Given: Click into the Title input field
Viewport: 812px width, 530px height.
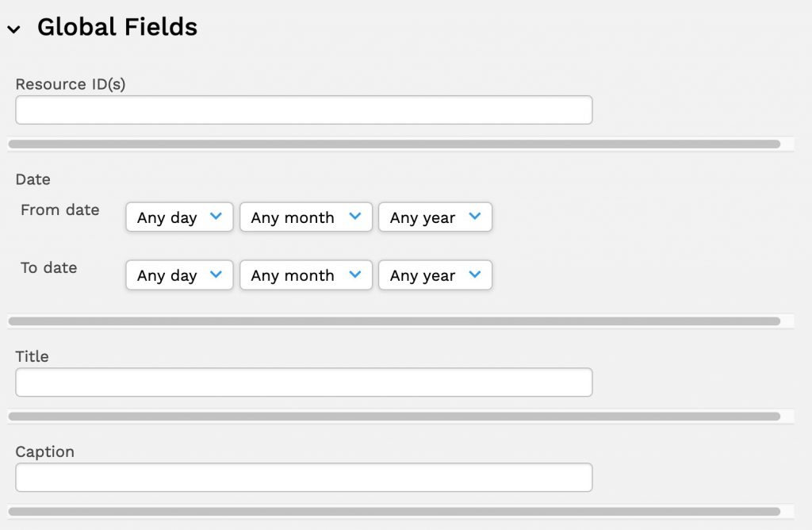Looking at the screenshot, I should coord(304,382).
